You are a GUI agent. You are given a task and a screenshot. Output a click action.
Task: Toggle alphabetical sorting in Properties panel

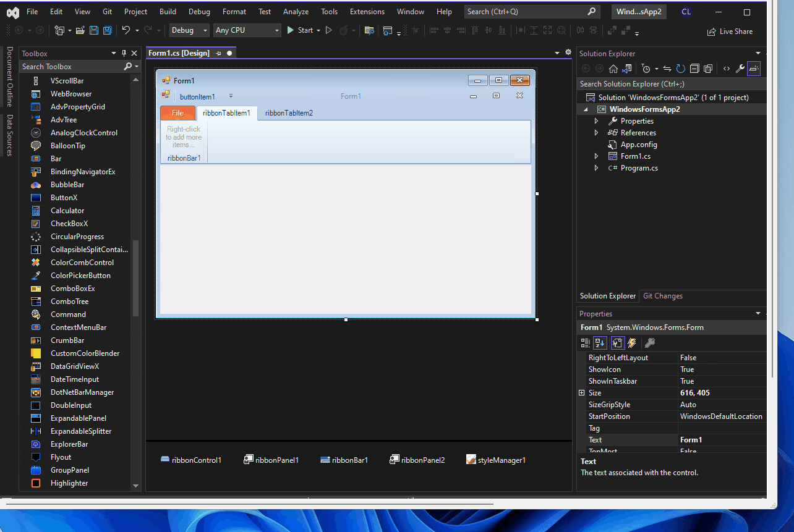click(x=600, y=342)
